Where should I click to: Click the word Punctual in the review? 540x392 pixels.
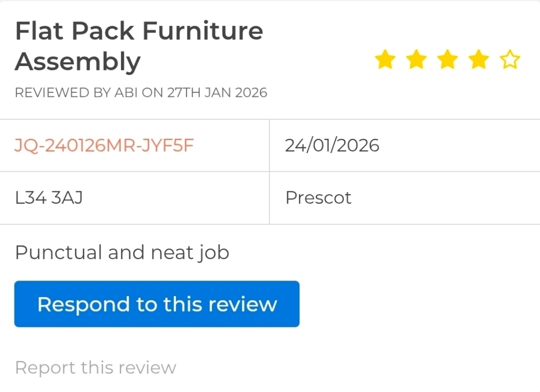point(58,253)
